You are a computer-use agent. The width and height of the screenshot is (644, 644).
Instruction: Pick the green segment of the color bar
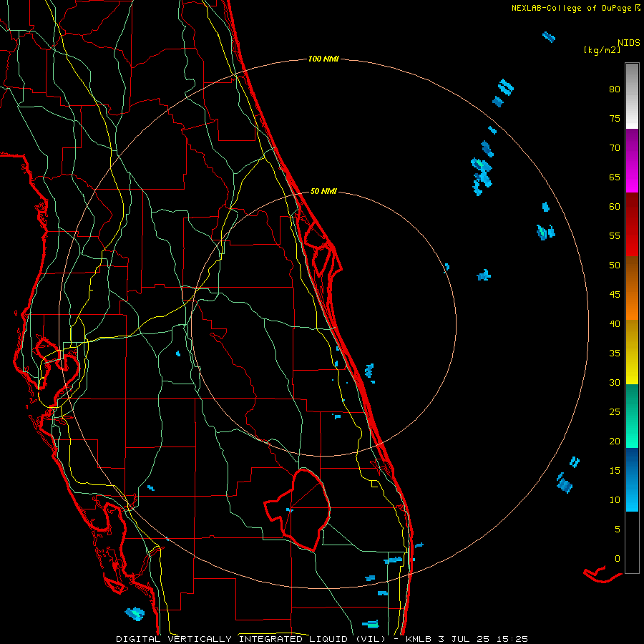[x=632, y=416]
